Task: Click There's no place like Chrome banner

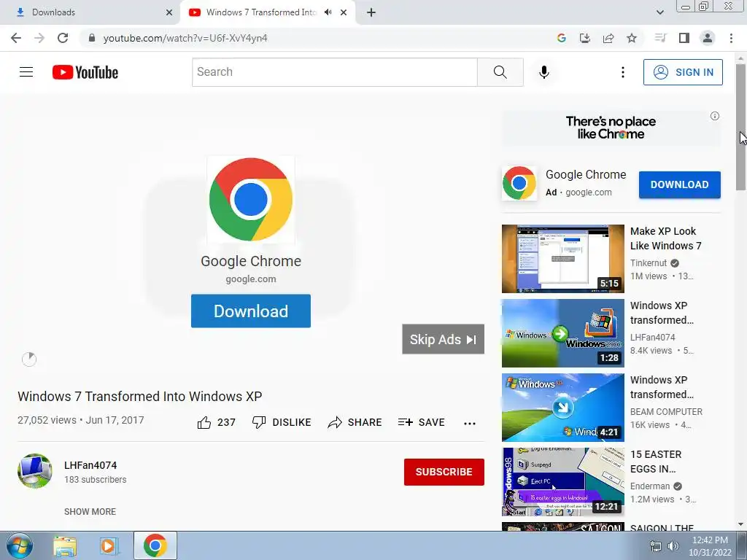Action: [x=611, y=128]
